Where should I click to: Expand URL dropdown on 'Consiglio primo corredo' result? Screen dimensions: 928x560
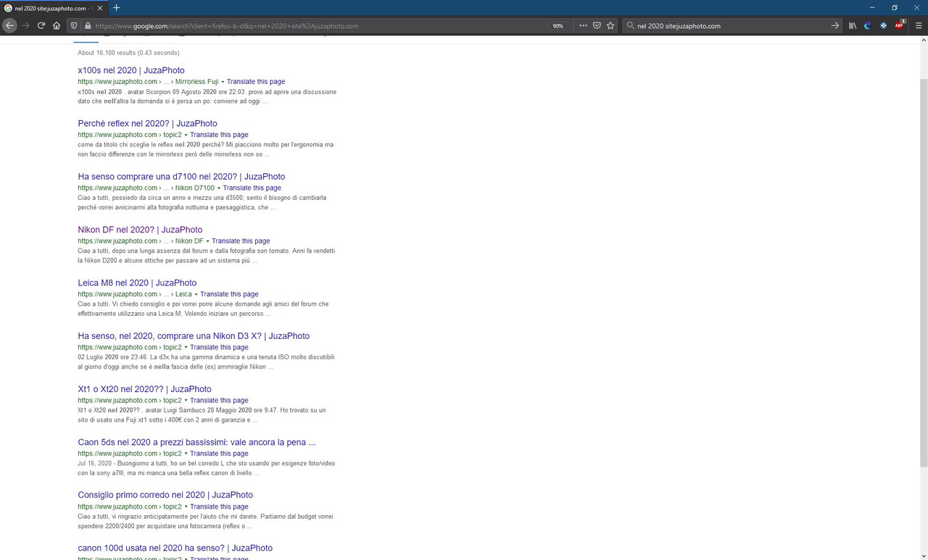click(186, 507)
